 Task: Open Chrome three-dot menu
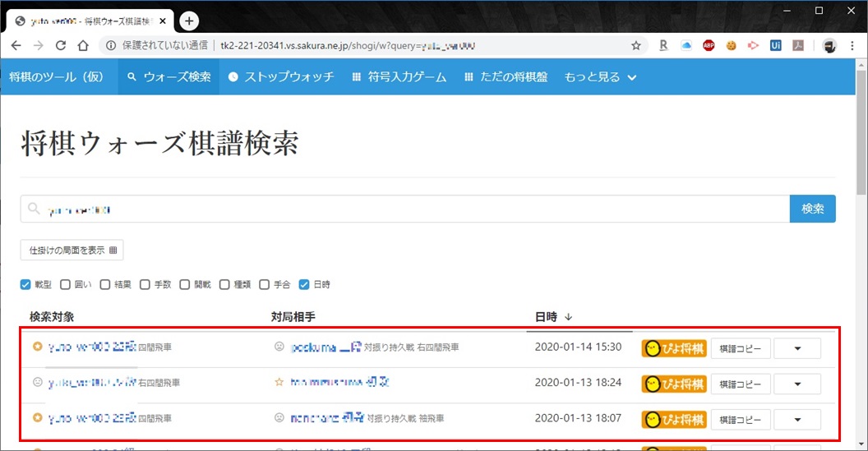[852, 46]
